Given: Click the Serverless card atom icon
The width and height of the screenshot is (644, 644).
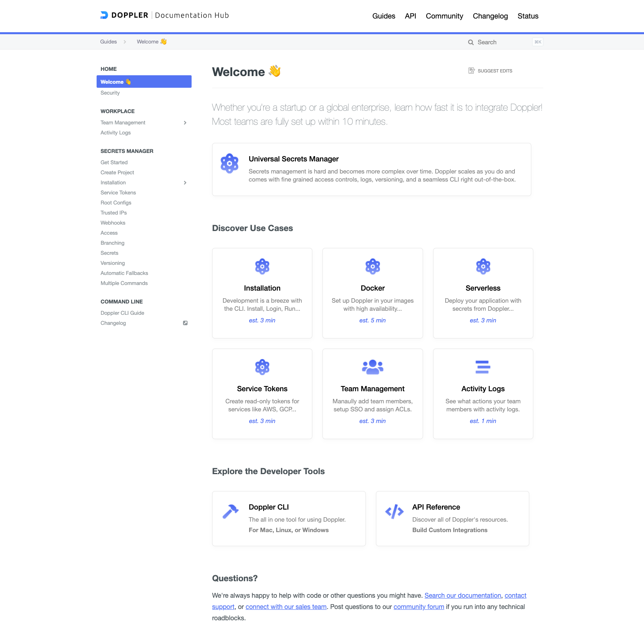Looking at the screenshot, I should point(483,266).
